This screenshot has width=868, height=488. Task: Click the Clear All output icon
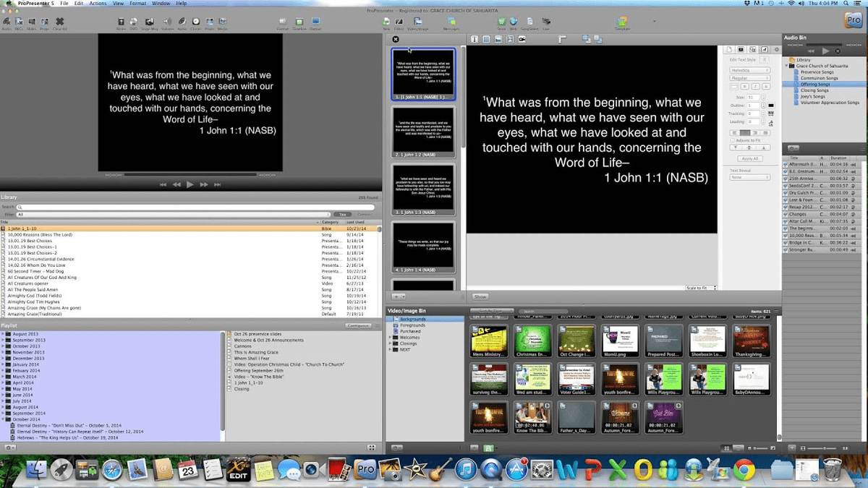(59, 21)
